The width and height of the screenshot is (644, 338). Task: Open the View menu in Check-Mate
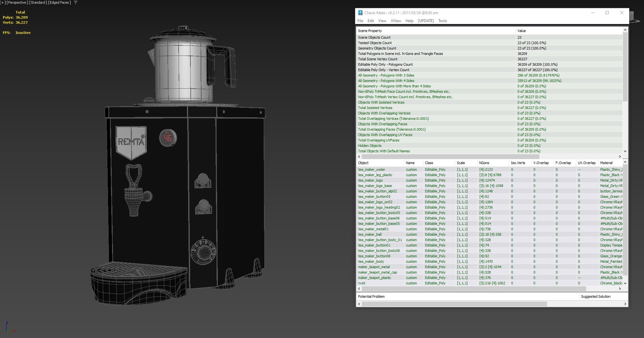point(382,21)
